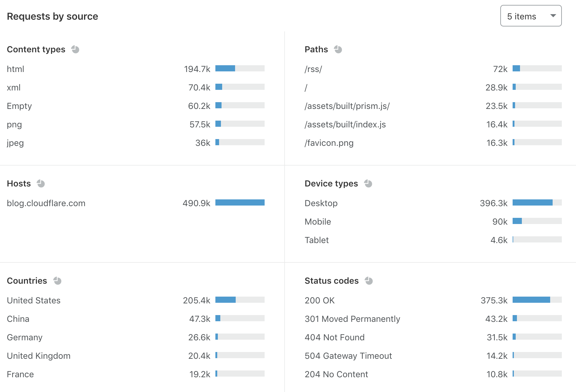
Task: Click the html content type bar
Action: [240, 69]
